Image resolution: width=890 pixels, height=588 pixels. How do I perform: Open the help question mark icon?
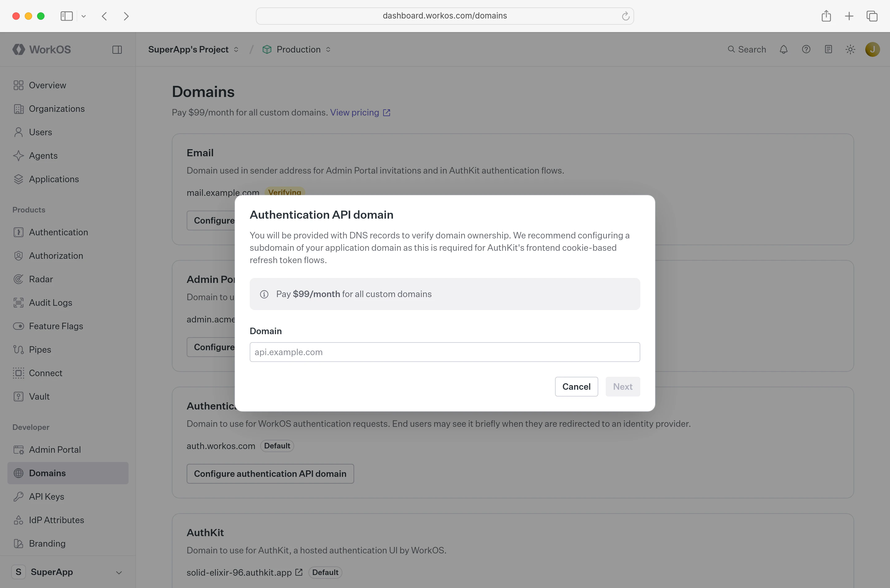pos(806,49)
